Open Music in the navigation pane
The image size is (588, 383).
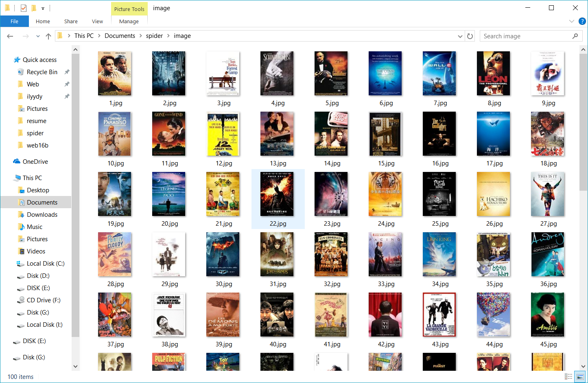(x=35, y=227)
